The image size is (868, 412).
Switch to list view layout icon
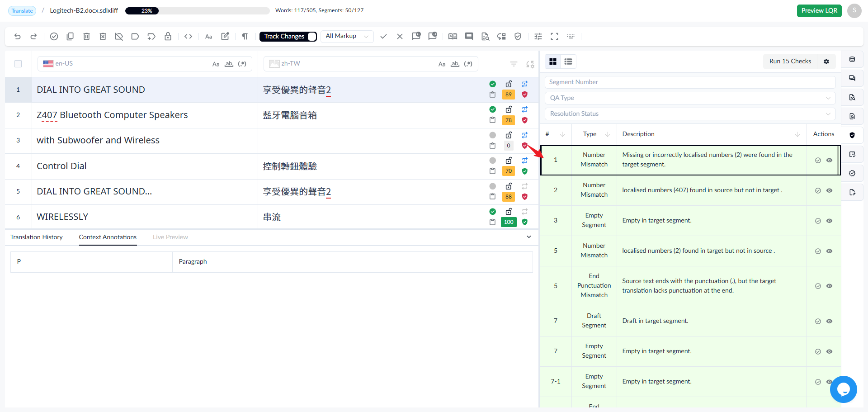click(x=568, y=62)
